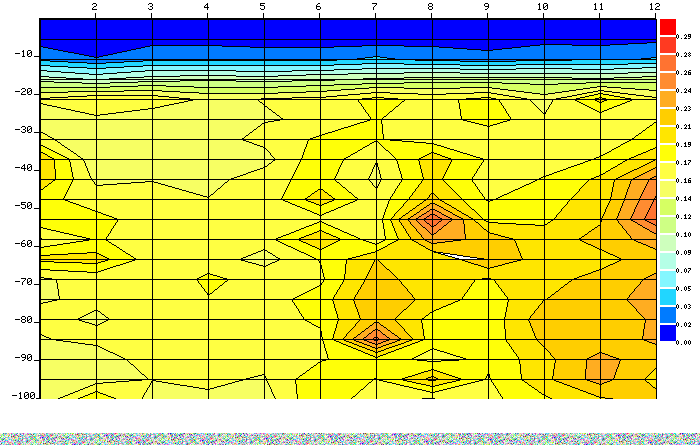Select the legend value 0.28
The image size is (700, 445).
click(683, 54)
